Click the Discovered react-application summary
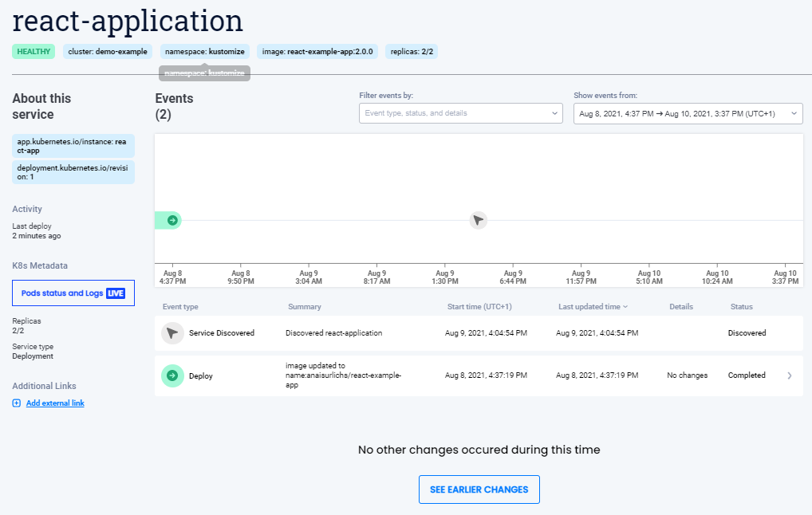 [334, 333]
